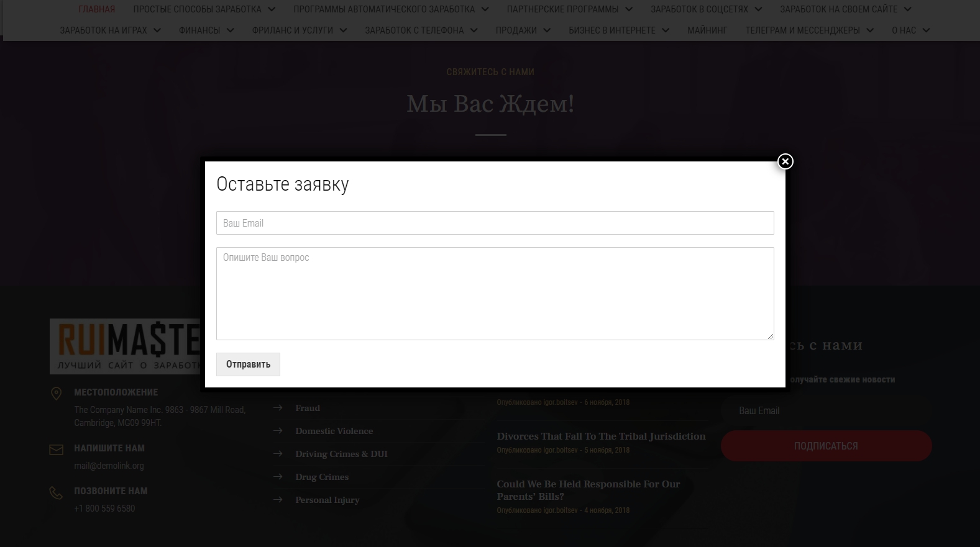This screenshot has width=980, height=547.
Task: Click the location pin icon
Action: click(x=56, y=394)
